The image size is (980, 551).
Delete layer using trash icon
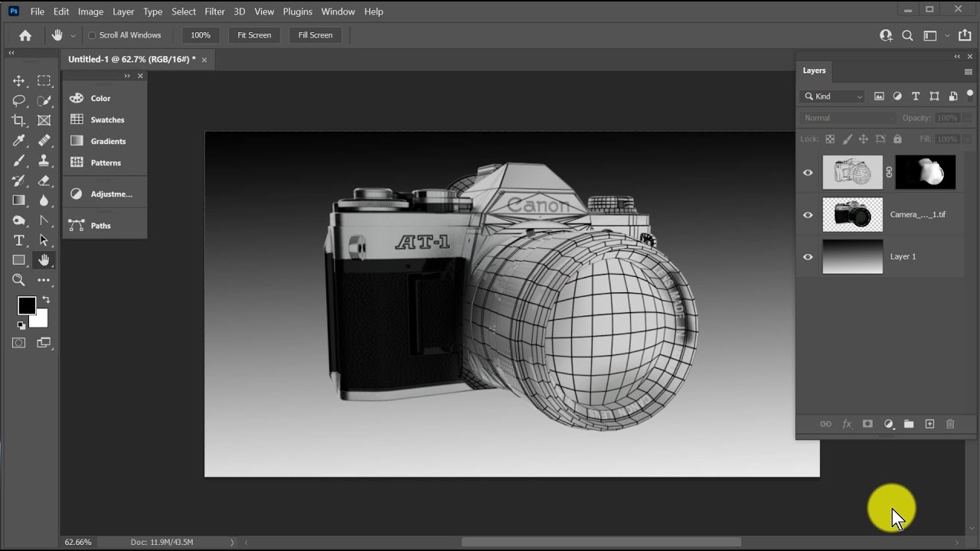click(950, 424)
